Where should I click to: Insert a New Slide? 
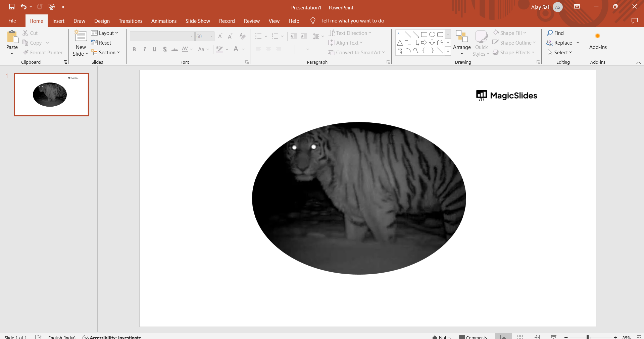pos(81,36)
